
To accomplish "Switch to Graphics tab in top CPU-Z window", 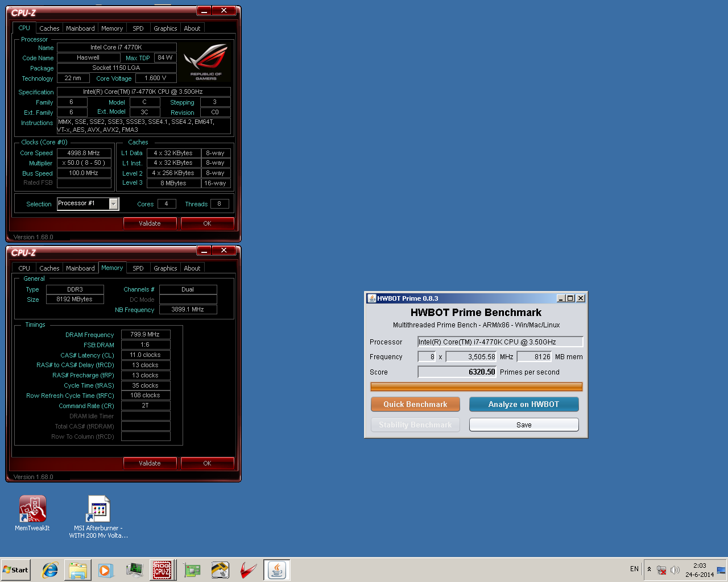I will (166, 28).
